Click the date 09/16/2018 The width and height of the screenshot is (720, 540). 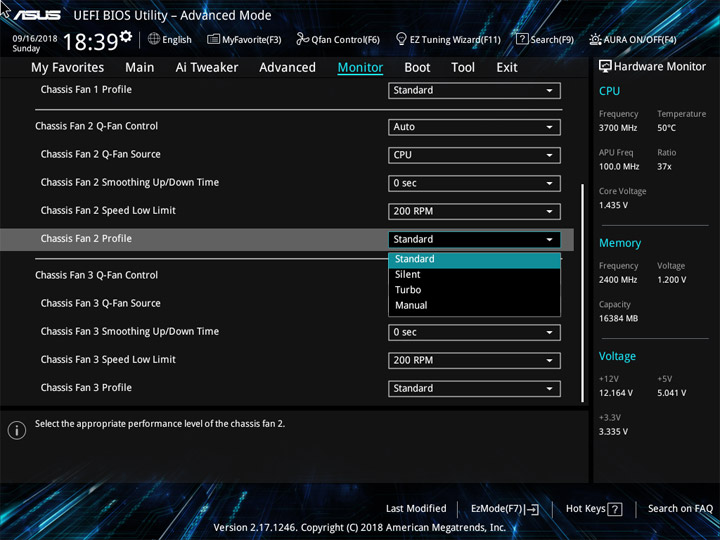[35, 39]
